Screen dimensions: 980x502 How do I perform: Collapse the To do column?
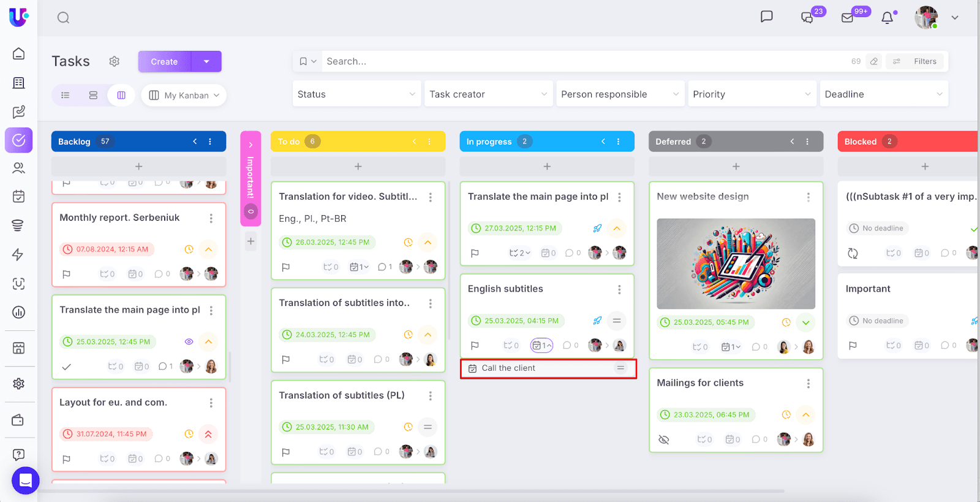coord(414,142)
